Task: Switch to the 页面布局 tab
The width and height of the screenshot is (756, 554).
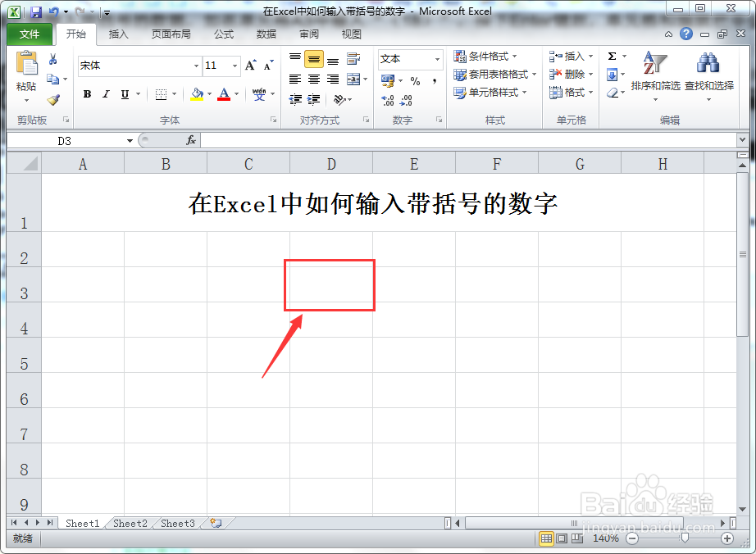Action: [171, 34]
